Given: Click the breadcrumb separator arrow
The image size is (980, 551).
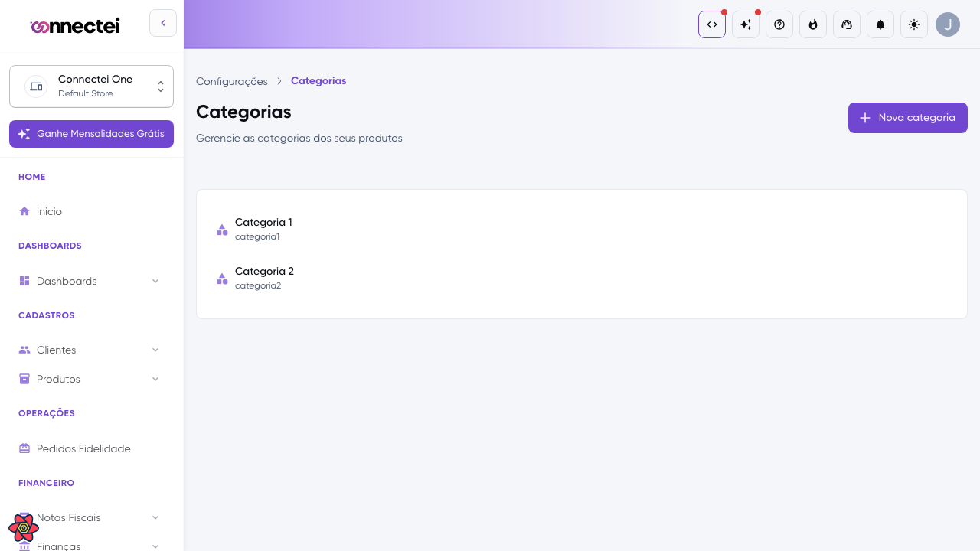Looking at the screenshot, I should 279,81.
